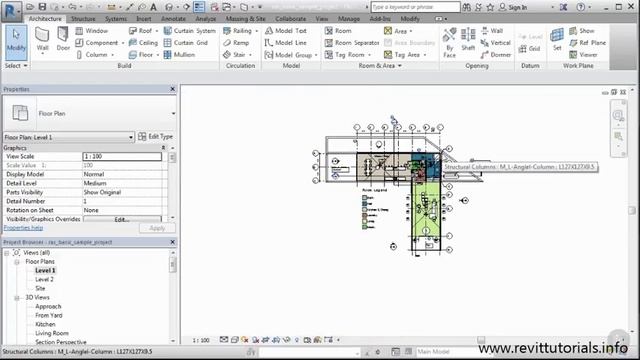Collapse the Floor Plans tree node
Screen dimensions: 640x360
pos(17,262)
